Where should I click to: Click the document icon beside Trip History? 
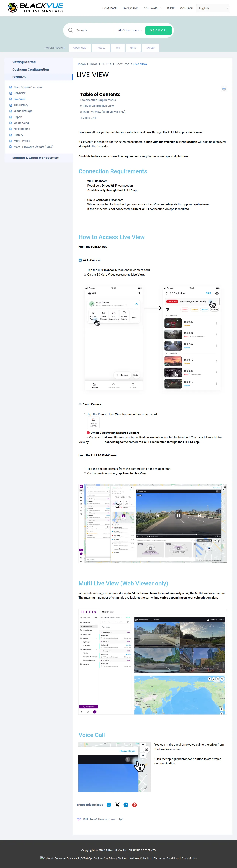(11, 105)
